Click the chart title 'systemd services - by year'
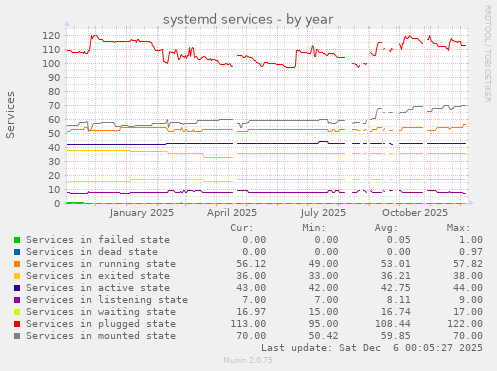The height and width of the screenshot is (371, 497). pos(248,19)
